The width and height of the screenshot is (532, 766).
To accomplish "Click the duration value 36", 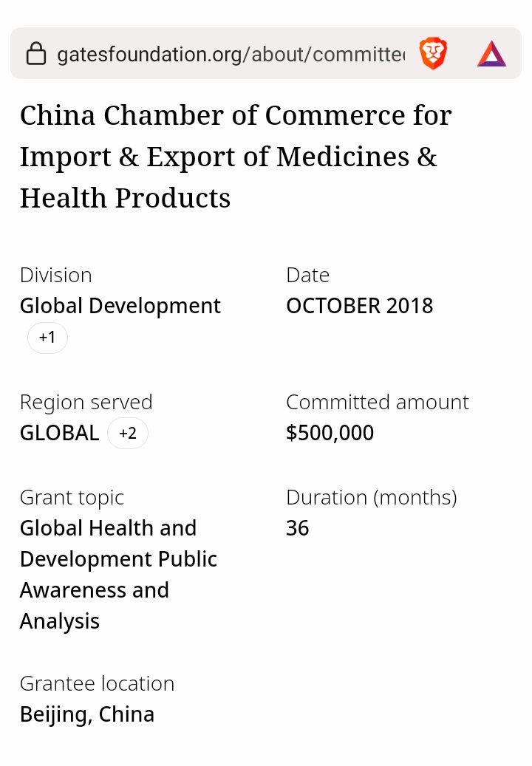I will pos(297,528).
